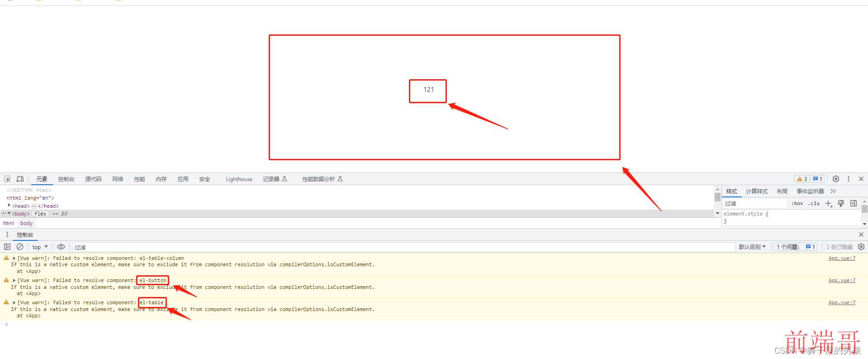Open the 性能数据分析 tab
Image resolution: width=868 pixels, height=359 pixels.
(323, 179)
